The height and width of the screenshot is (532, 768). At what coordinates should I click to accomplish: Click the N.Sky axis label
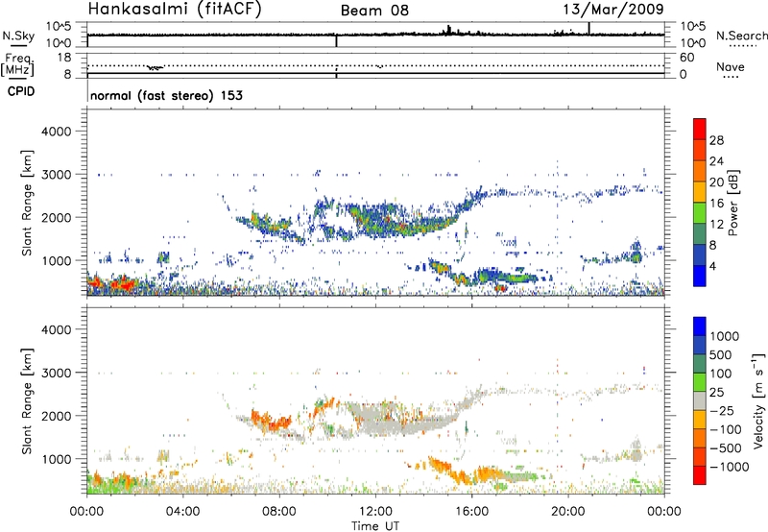(x=18, y=36)
